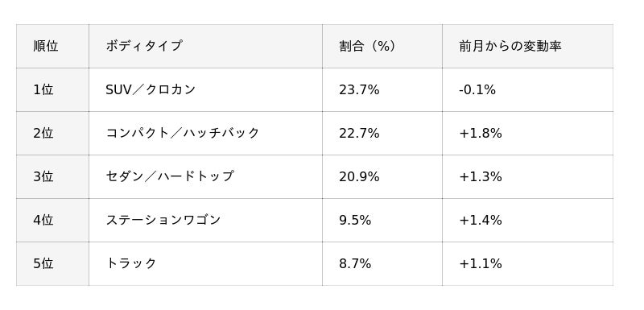Click the +1.8% change cell

point(527,133)
